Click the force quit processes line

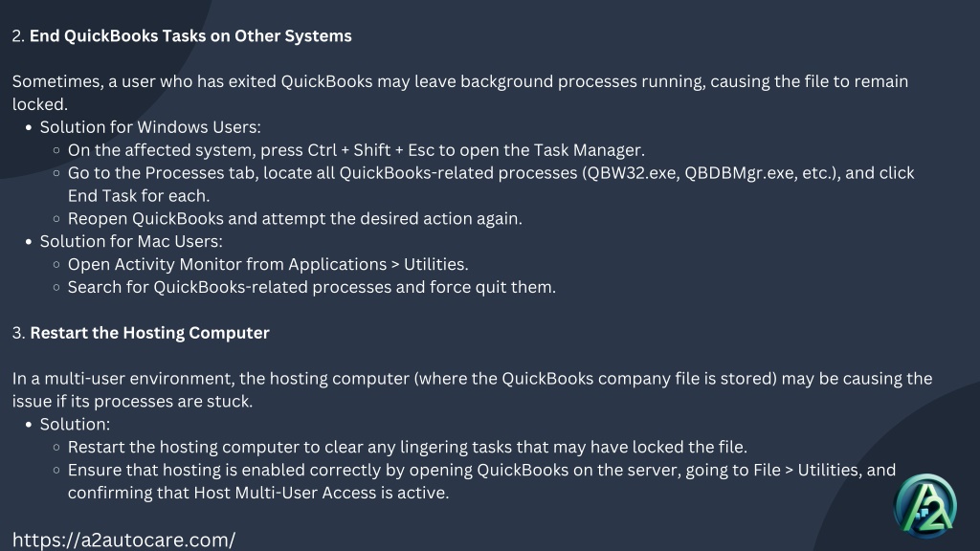(x=312, y=287)
